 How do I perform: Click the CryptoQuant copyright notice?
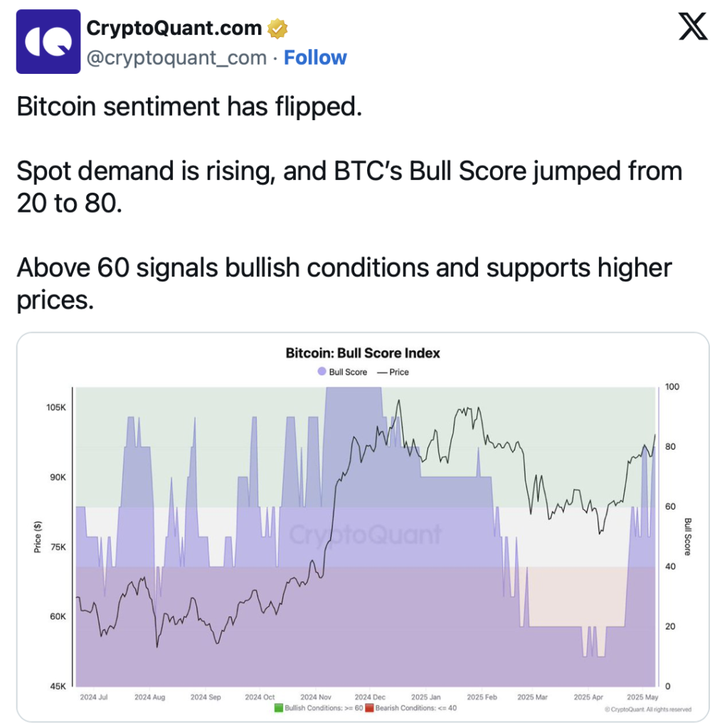coord(648,709)
